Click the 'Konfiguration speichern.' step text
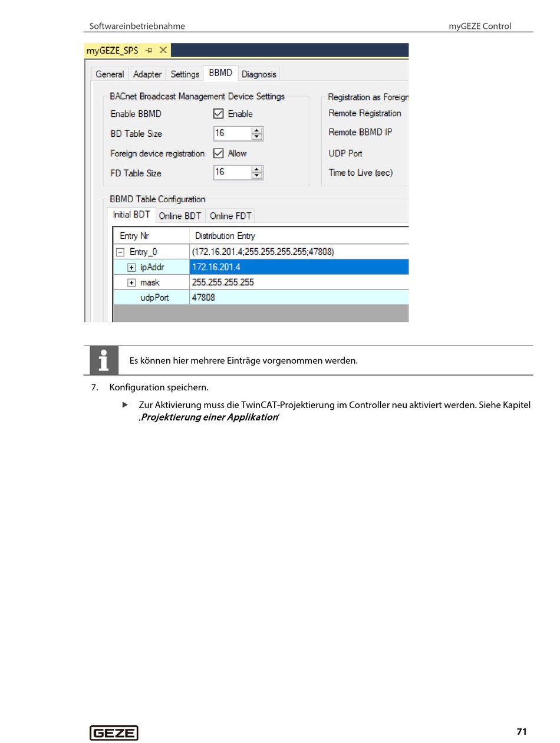560x743 pixels. (159, 387)
